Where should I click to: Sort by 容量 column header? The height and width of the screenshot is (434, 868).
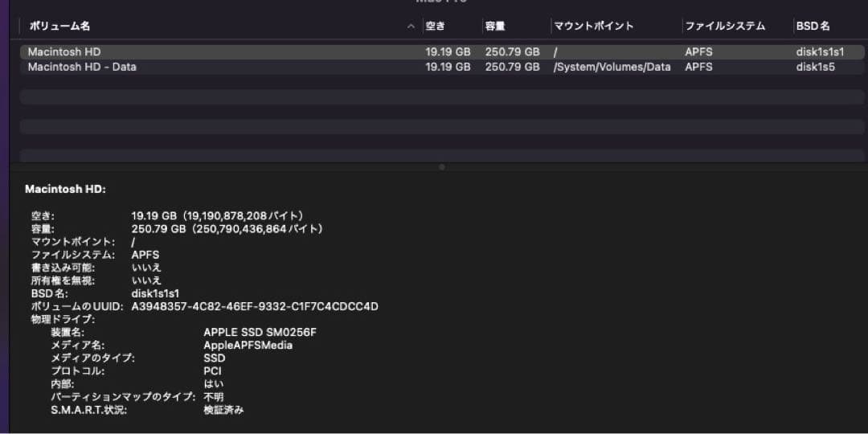[x=495, y=26]
